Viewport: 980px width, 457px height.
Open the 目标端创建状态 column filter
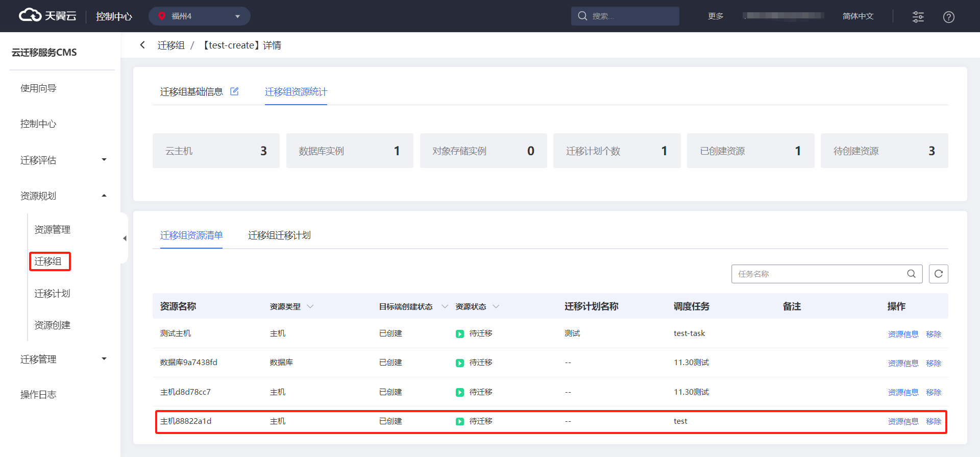tap(445, 307)
